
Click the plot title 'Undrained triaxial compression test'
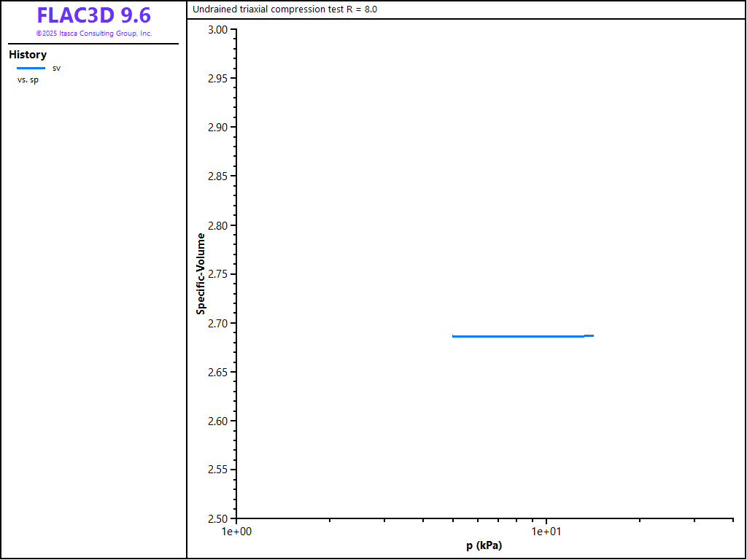pyautogui.click(x=285, y=9)
